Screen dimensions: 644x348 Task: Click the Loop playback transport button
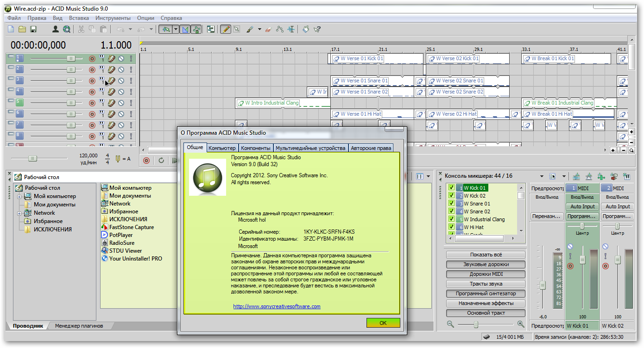pos(161,161)
